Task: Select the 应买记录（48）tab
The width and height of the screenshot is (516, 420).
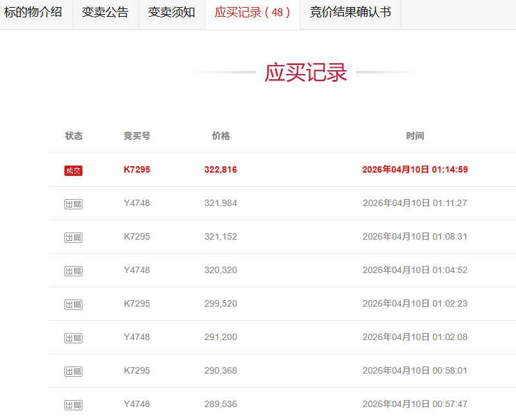Action: click(252, 12)
